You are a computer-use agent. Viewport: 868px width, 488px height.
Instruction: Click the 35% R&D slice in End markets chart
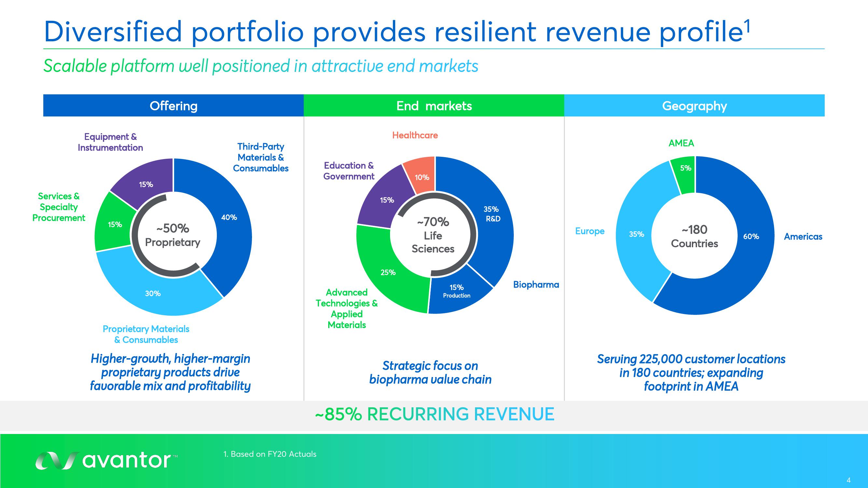click(x=492, y=214)
